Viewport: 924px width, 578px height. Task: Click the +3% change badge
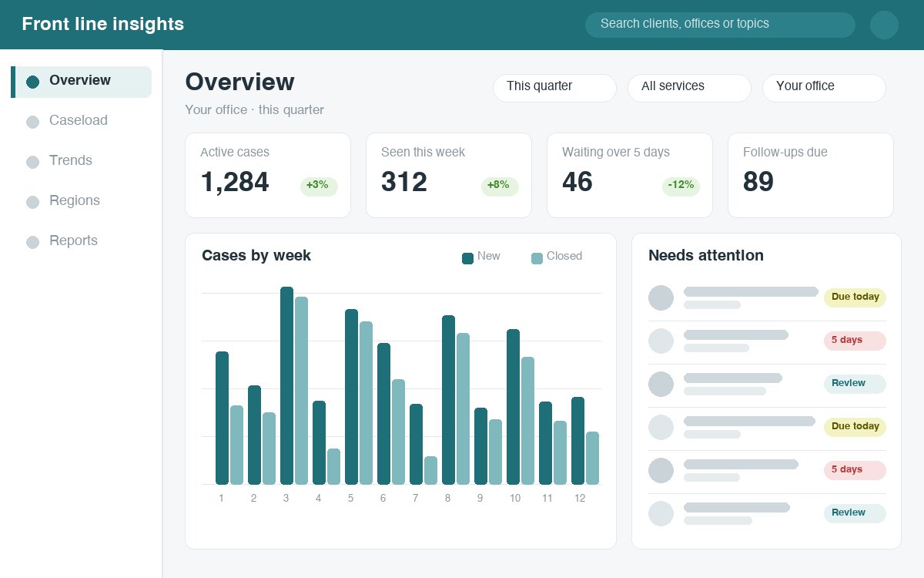pyautogui.click(x=319, y=186)
